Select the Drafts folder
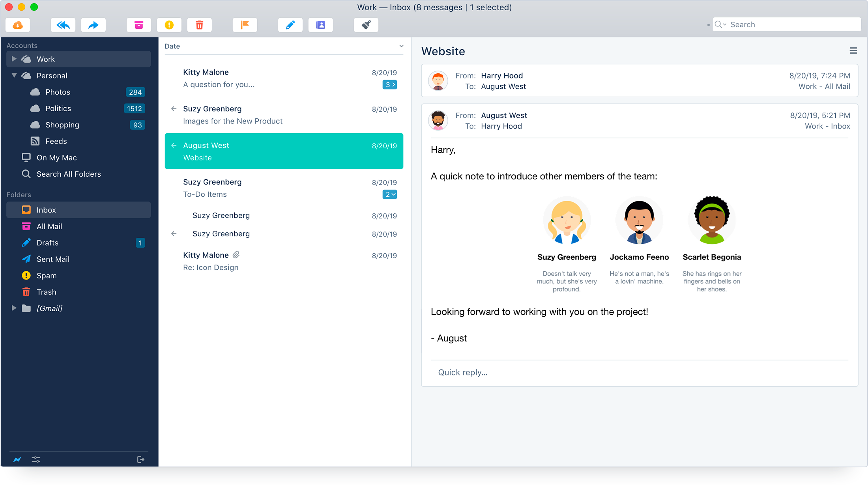 tap(48, 243)
